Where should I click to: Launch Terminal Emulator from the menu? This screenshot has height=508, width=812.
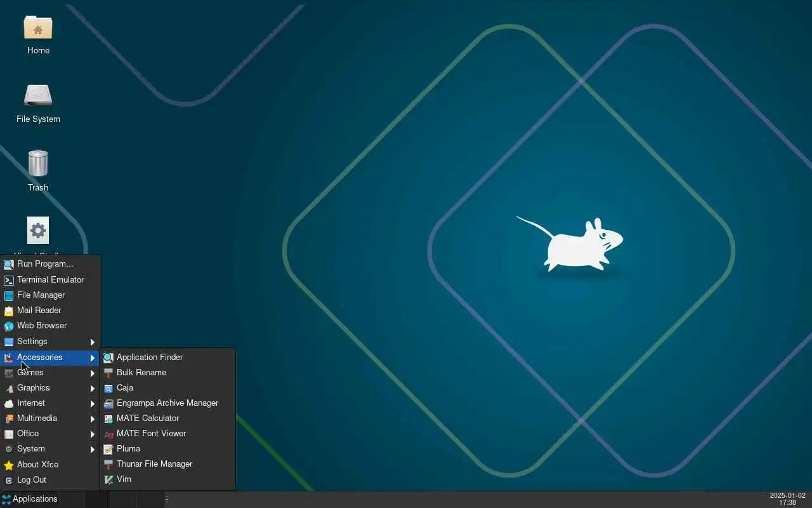(50, 279)
